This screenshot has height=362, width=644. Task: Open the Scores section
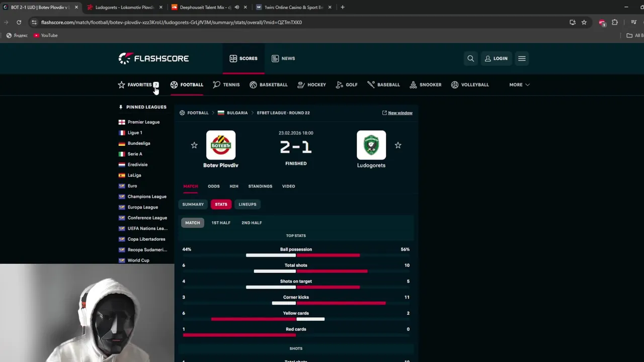[243, 58]
